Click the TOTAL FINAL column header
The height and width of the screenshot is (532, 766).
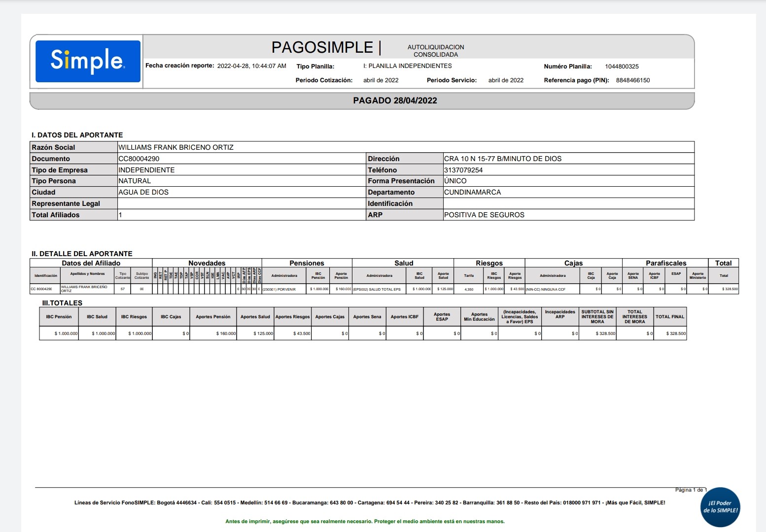[x=670, y=317]
